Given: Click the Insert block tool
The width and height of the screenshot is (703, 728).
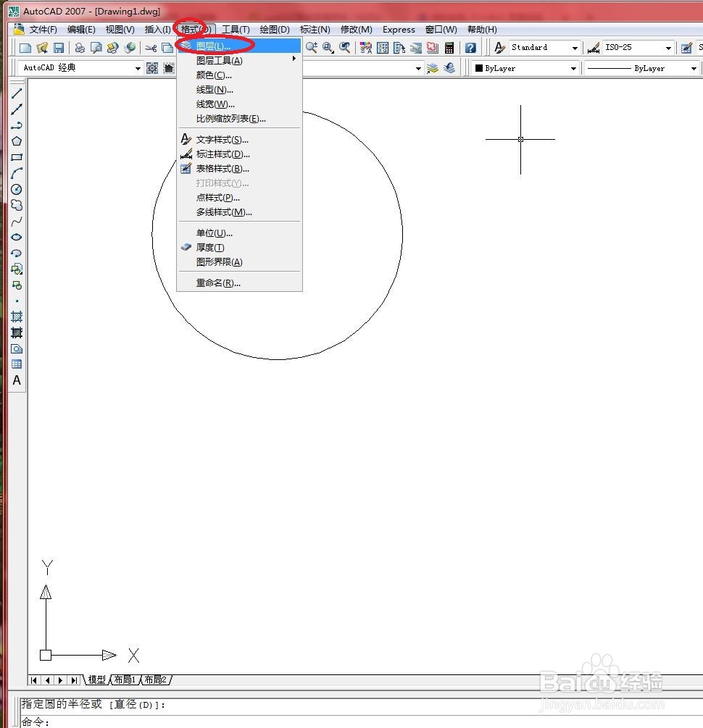Looking at the screenshot, I should (17, 269).
